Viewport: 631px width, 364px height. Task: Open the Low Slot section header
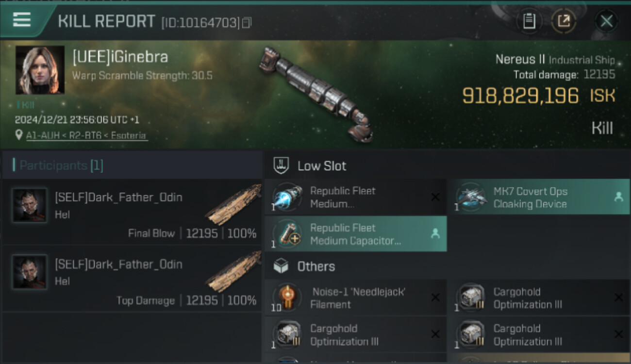point(322,166)
